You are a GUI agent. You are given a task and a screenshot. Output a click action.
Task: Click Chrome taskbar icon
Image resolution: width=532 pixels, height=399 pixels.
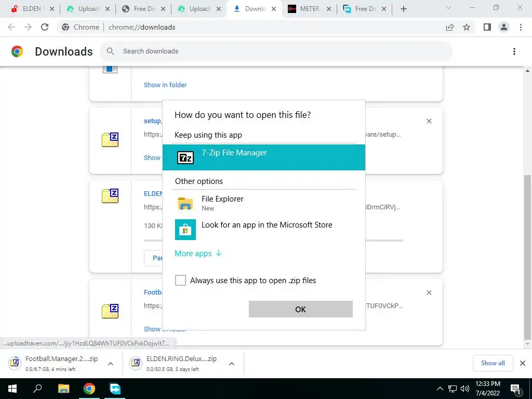click(x=89, y=389)
